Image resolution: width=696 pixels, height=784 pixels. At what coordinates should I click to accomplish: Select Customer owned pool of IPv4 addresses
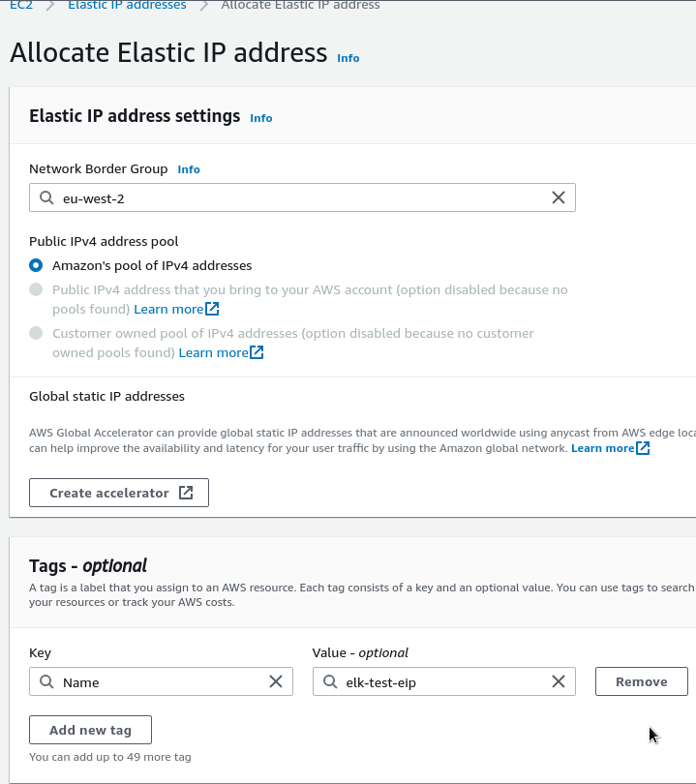coord(36,333)
